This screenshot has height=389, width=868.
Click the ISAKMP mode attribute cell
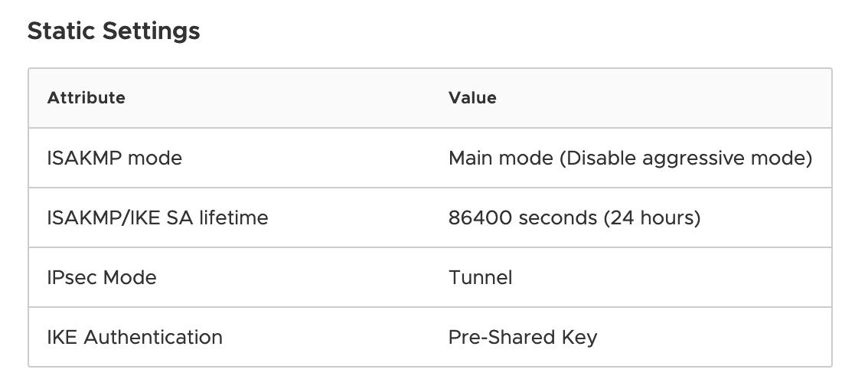tap(115, 158)
